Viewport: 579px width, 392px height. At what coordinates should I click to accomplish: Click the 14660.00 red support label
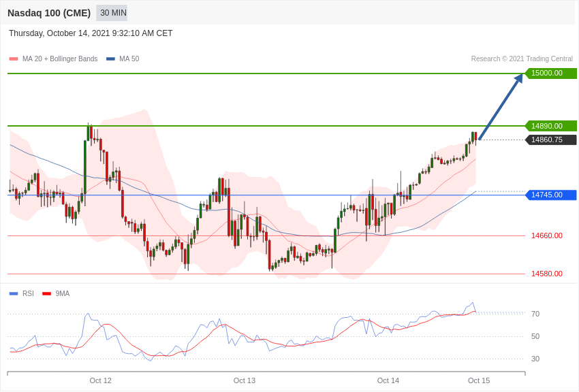point(547,235)
